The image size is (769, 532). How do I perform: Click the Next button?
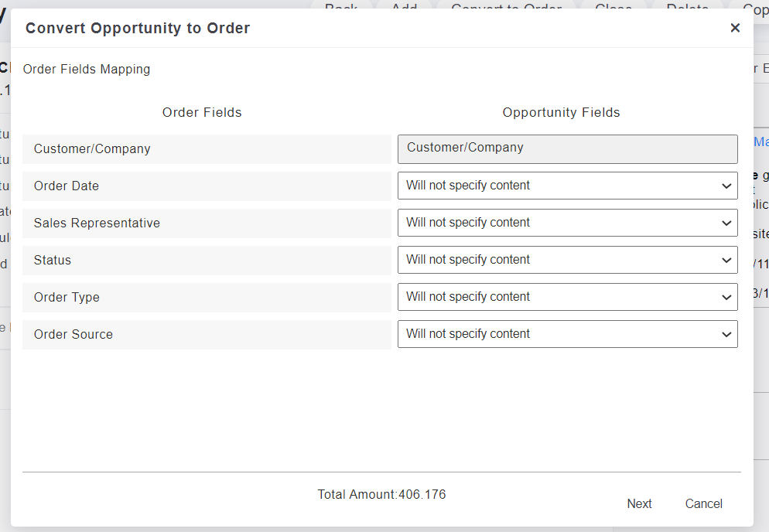(639, 503)
